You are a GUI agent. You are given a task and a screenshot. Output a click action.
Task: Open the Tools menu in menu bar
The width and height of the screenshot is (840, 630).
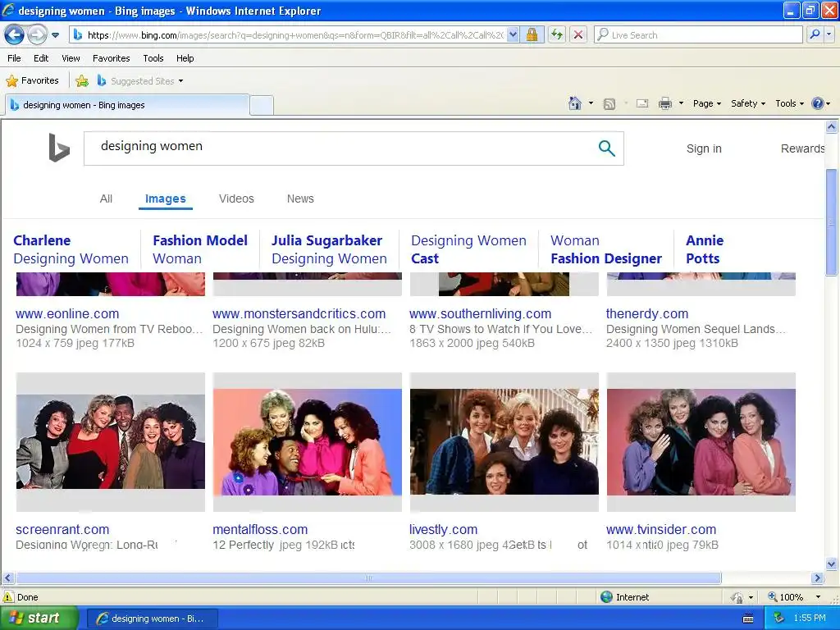tap(153, 58)
